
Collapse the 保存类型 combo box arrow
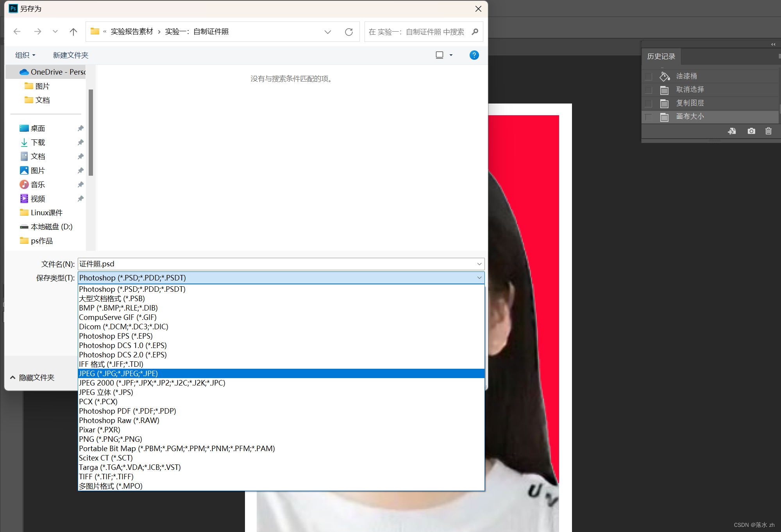(x=479, y=278)
